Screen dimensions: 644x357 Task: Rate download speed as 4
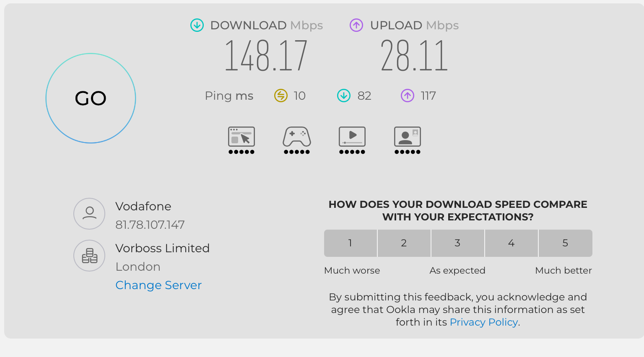[512, 243]
